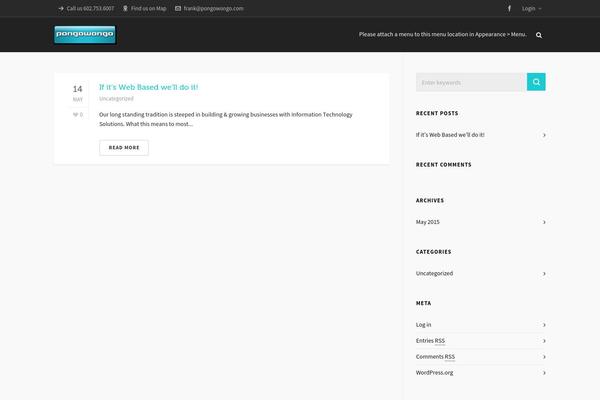600x400 pixels.
Task: Click the Login menu text
Action: (x=528, y=8)
